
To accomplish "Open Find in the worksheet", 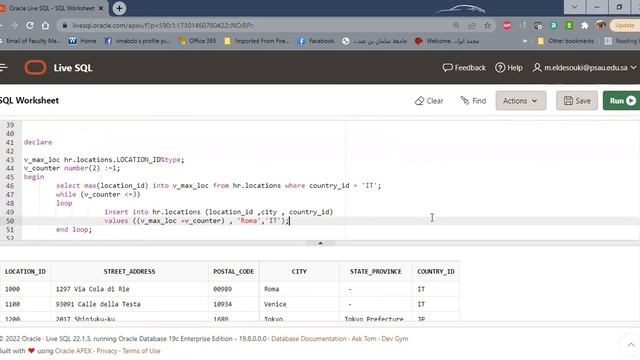I will pos(473,100).
